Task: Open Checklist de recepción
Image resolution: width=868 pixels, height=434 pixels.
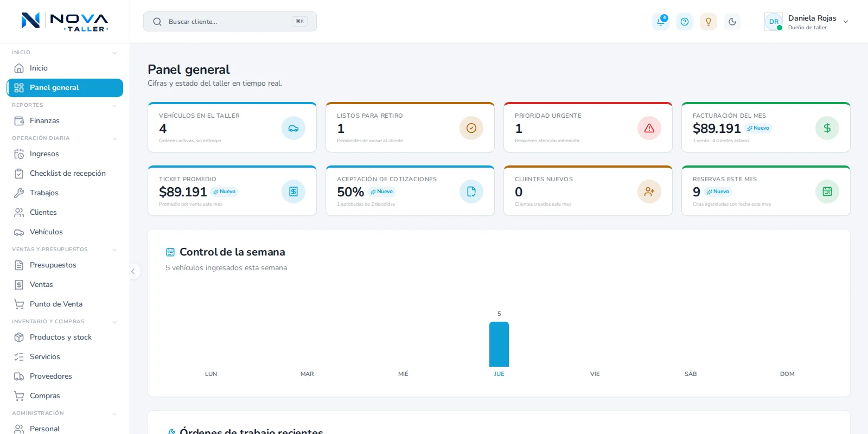Action: point(65,174)
